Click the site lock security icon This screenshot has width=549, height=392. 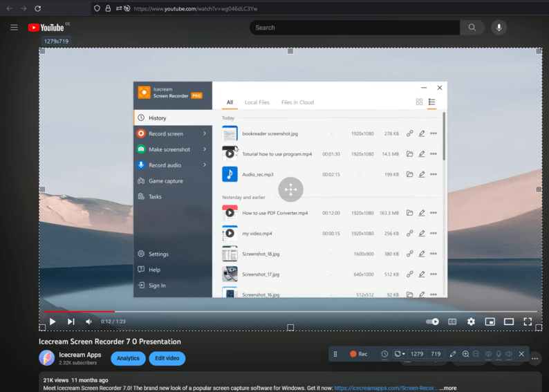[108, 8]
